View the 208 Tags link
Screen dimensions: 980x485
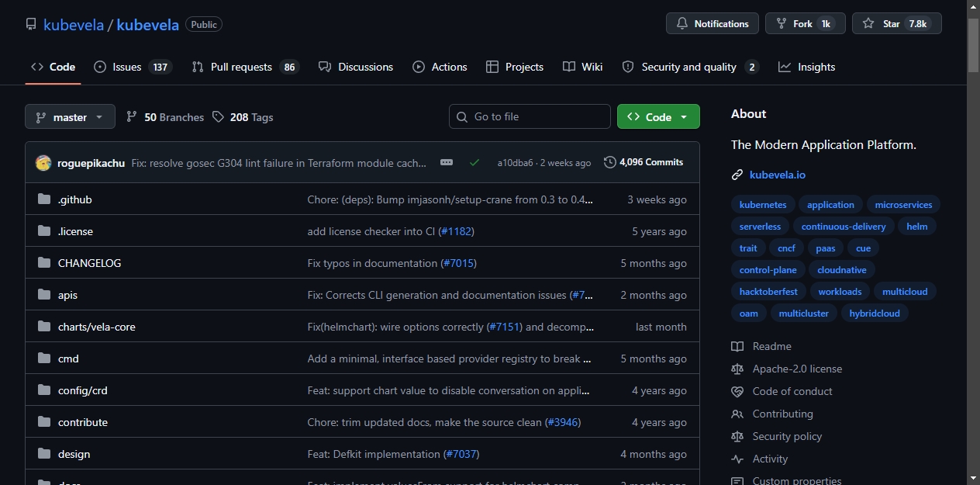tap(243, 117)
